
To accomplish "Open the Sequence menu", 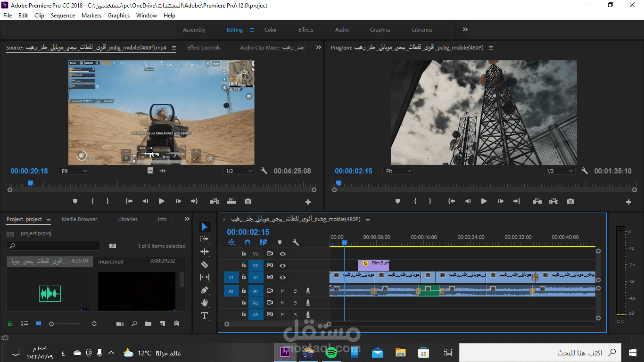I will pos(63,16).
